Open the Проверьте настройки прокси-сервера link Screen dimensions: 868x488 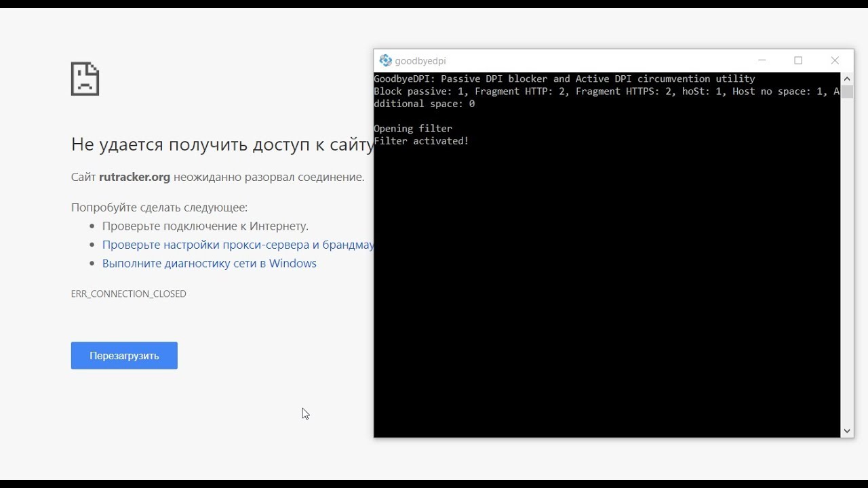pos(238,245)
